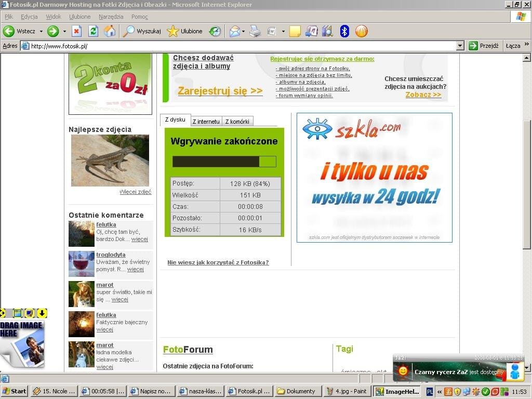Switch to the Z komórki tab
The height and width of the screenshot is (399, 532).
point(237,122)
